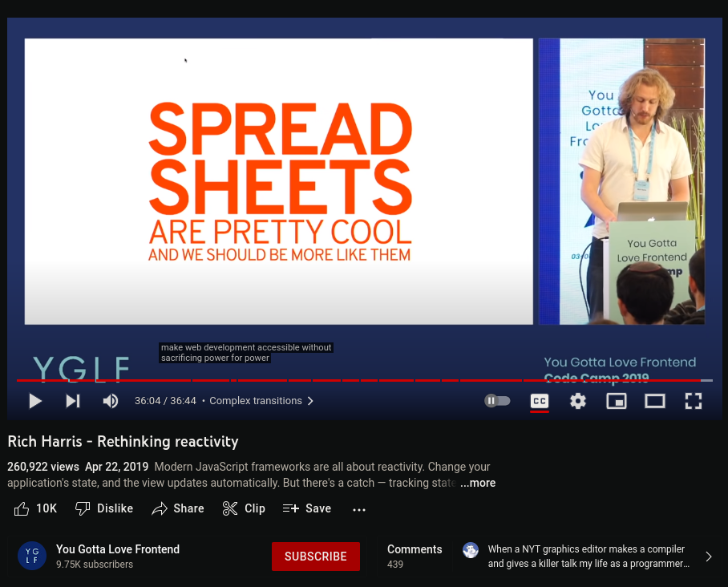Click the caption text in video
Viewport: 728px width, 587px height.
pos(246,353)
